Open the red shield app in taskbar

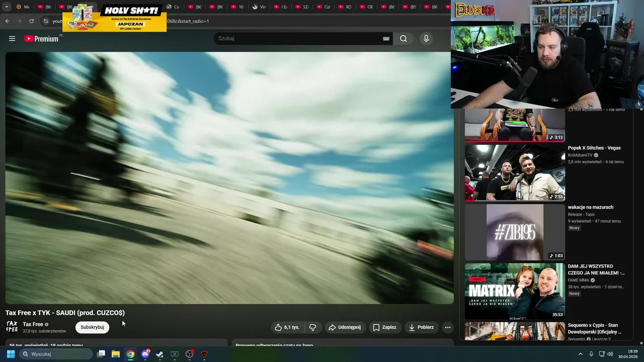click(x=204, y=354)
